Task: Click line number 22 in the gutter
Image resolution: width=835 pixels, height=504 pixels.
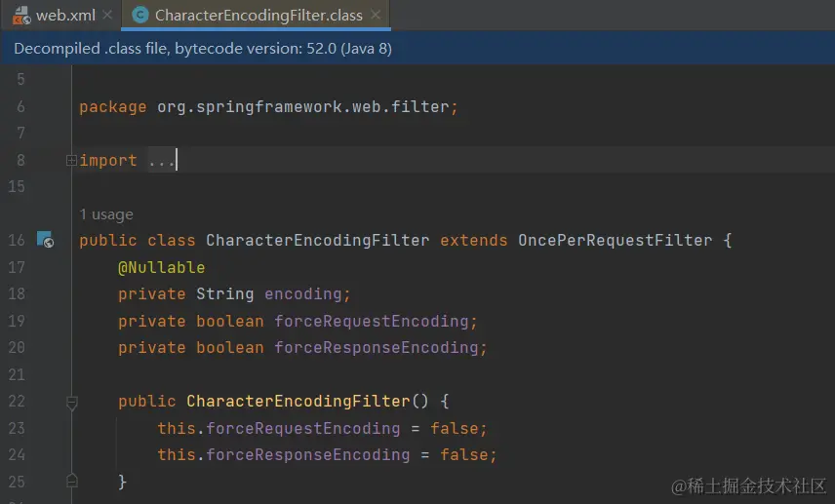Action: 17,401
